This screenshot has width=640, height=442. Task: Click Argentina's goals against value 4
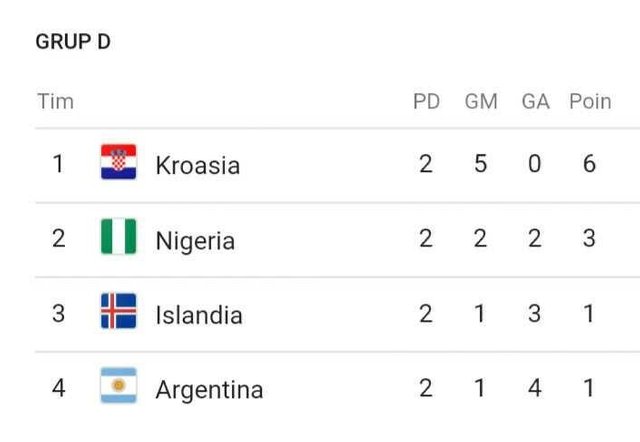coord(535,388)
